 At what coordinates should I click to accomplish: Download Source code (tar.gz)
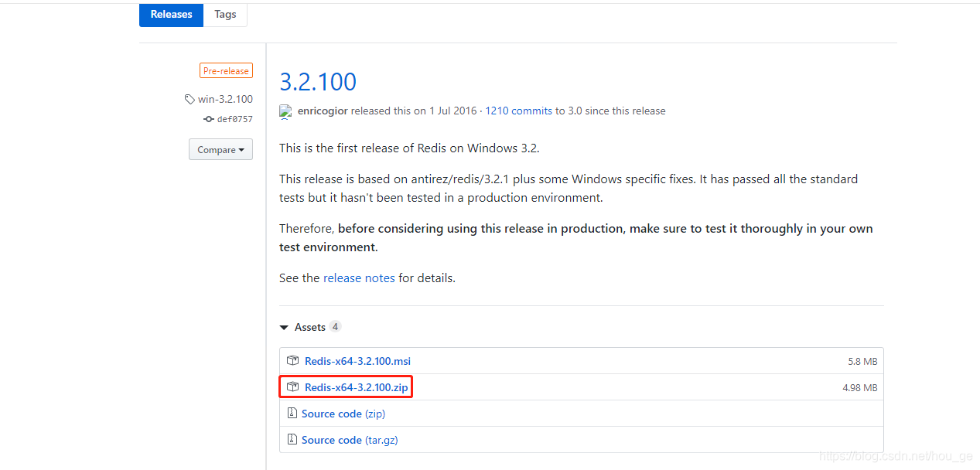tap(350, 440)
